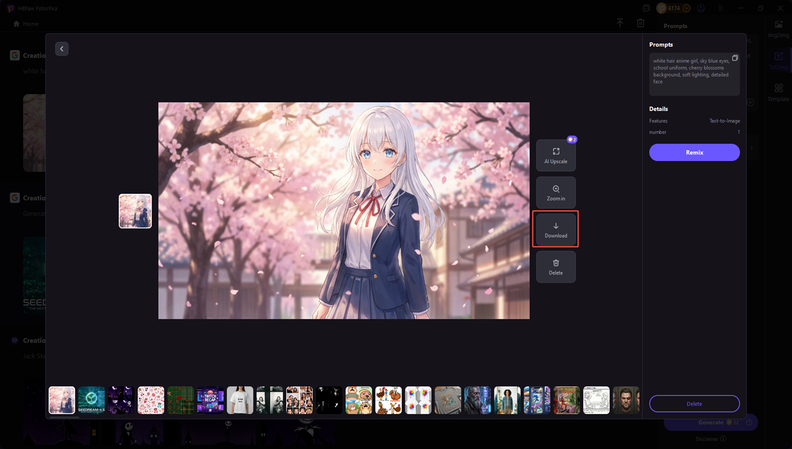Select the small anime girl thumbnail left of preview

click(x=135, y=211)
